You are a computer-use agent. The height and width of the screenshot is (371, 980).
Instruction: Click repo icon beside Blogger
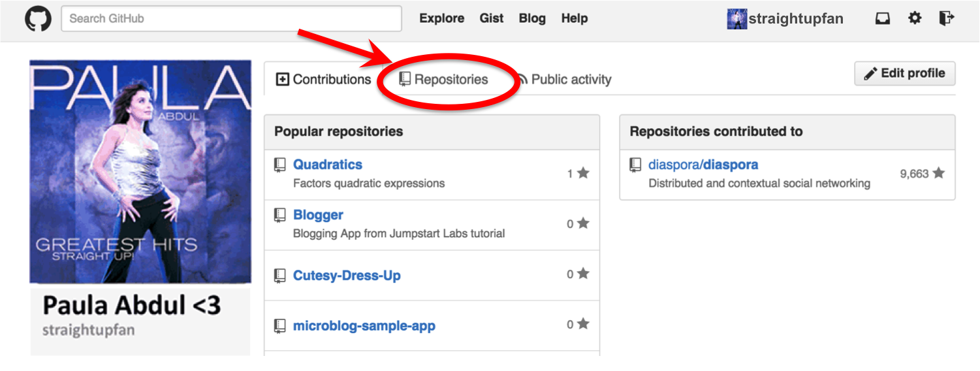click(280, 216)
